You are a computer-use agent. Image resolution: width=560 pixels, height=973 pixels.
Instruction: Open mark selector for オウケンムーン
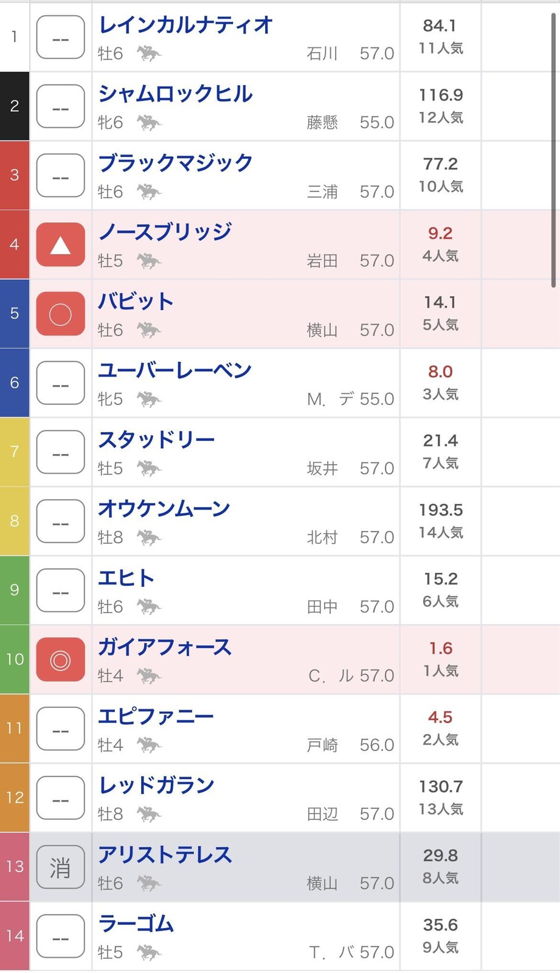click(60, 521)
